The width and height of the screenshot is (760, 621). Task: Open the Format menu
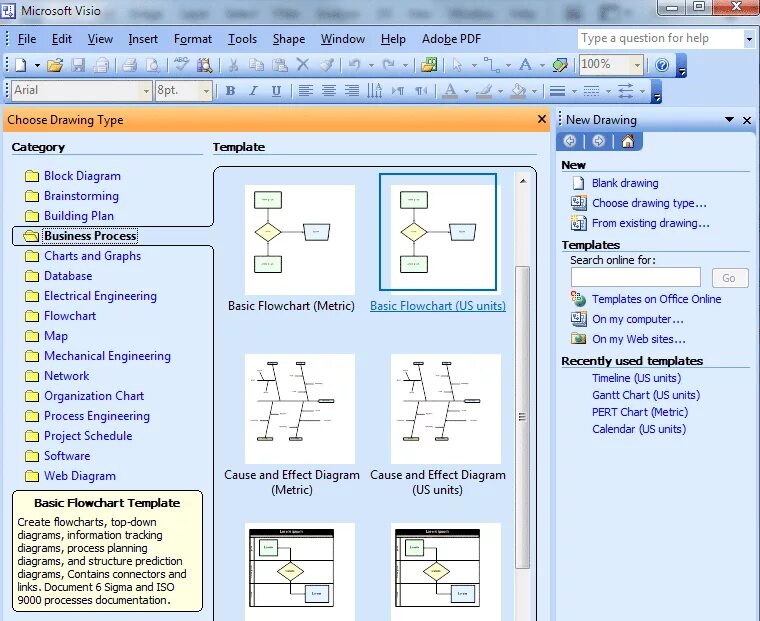pos(193,39)
